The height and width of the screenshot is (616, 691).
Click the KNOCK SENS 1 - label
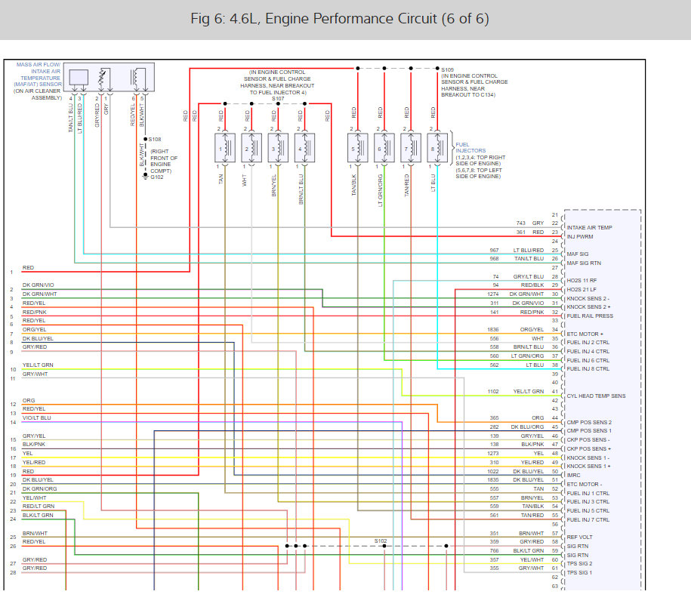588,457
